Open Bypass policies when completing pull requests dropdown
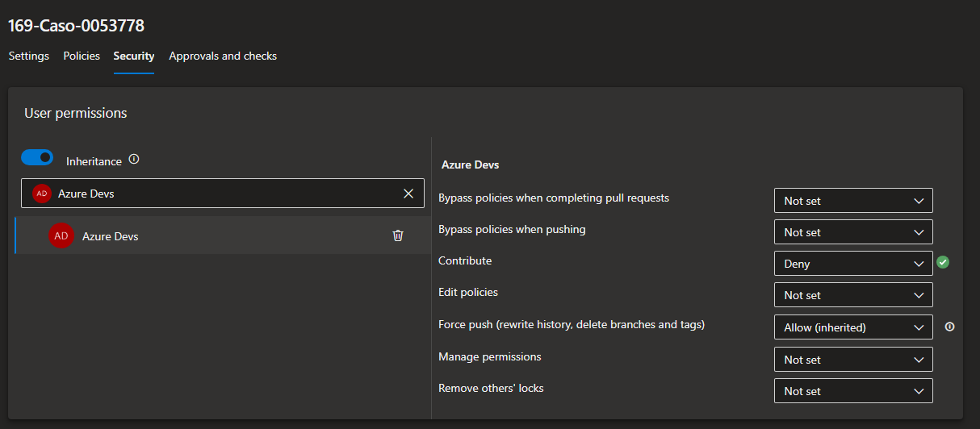The width and height of the screenshot is (980, 429). [x=852, y=201]
